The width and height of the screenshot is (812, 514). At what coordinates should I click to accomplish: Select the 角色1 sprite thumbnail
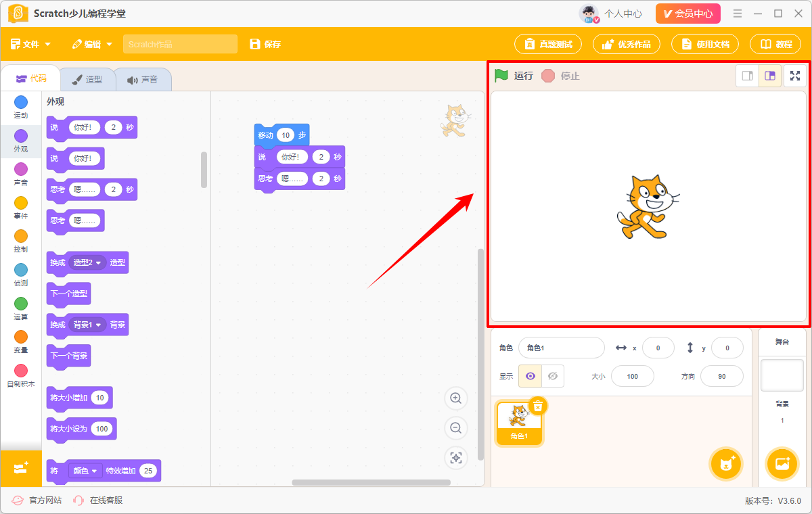click(519, 423)
